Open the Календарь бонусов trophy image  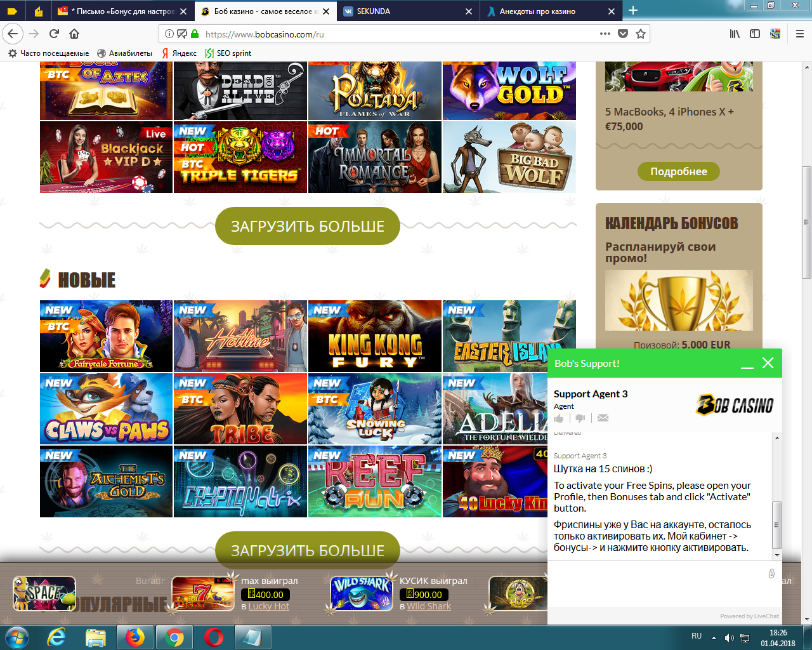[679, 300]
